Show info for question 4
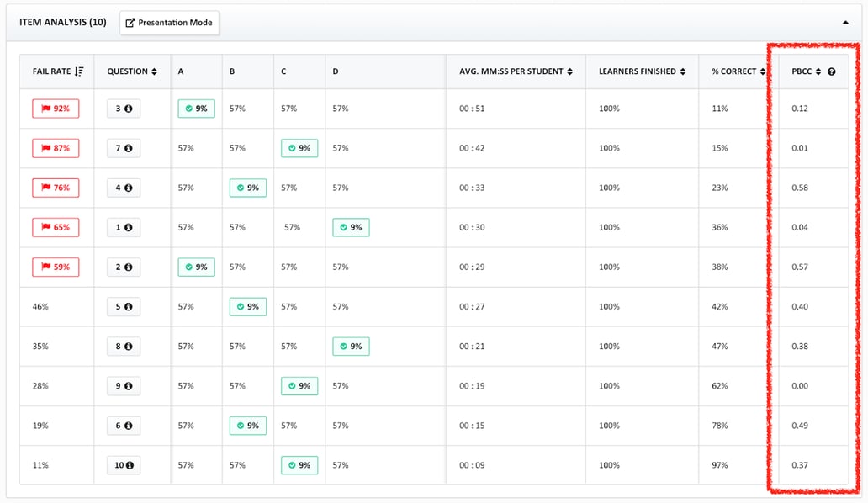 click(x=129, y=188)
